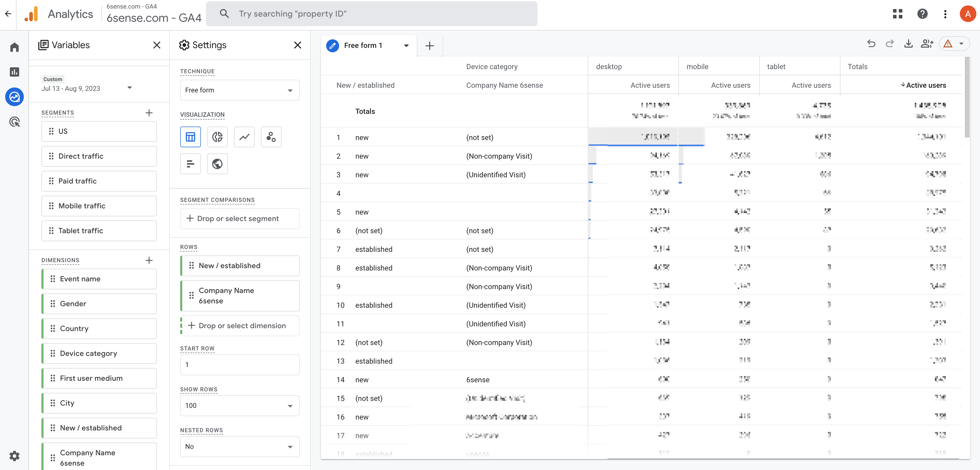This screenshot has width=980, height=470.
Task: Select the US segment
Action: 99,131
